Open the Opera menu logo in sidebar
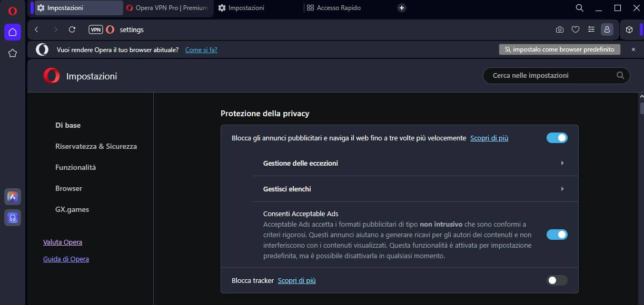 pos(13,11)
